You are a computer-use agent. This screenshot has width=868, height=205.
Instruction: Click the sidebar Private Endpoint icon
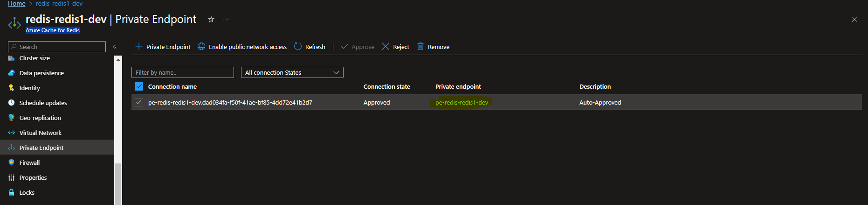[12, 148]
